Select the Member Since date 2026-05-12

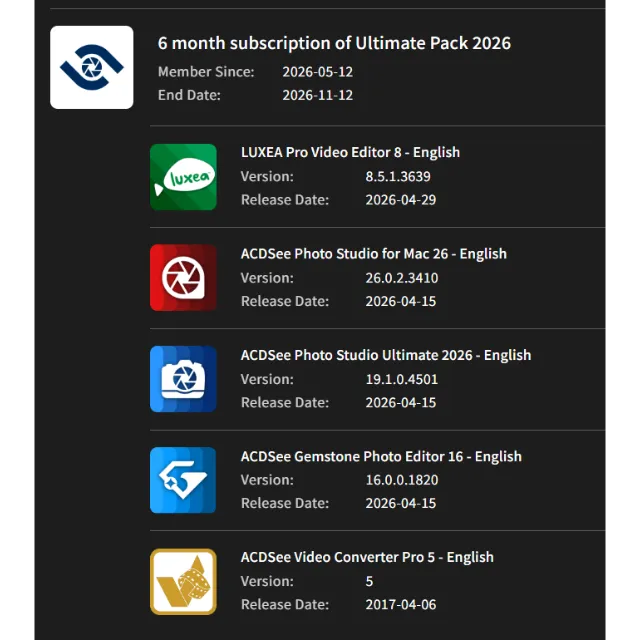pyautogui.click(x=318, y=72)
